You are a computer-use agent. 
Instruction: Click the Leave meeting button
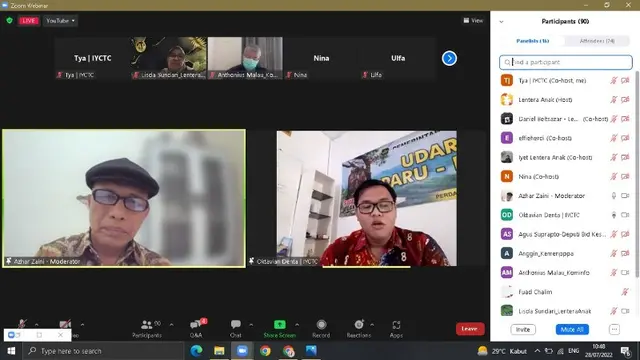click(x=470, y=329)
